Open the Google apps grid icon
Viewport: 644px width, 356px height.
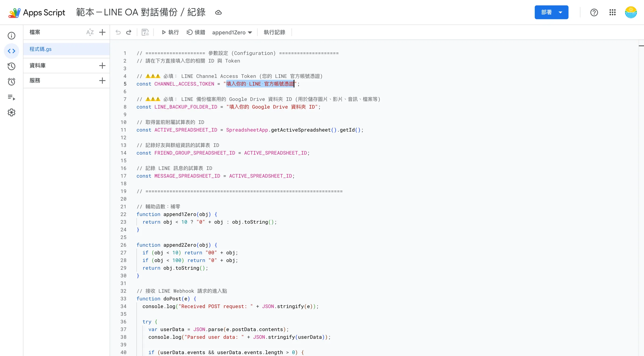click(x=612, y=12)
